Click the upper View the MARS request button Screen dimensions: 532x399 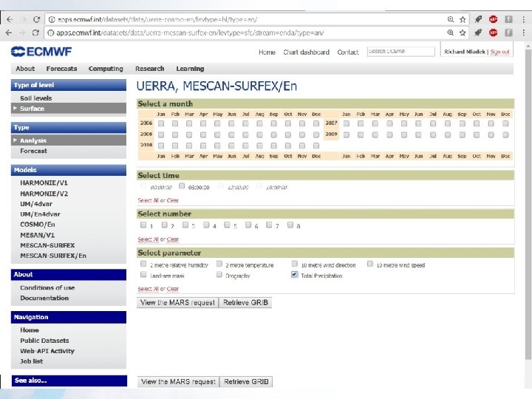point(177,302)
